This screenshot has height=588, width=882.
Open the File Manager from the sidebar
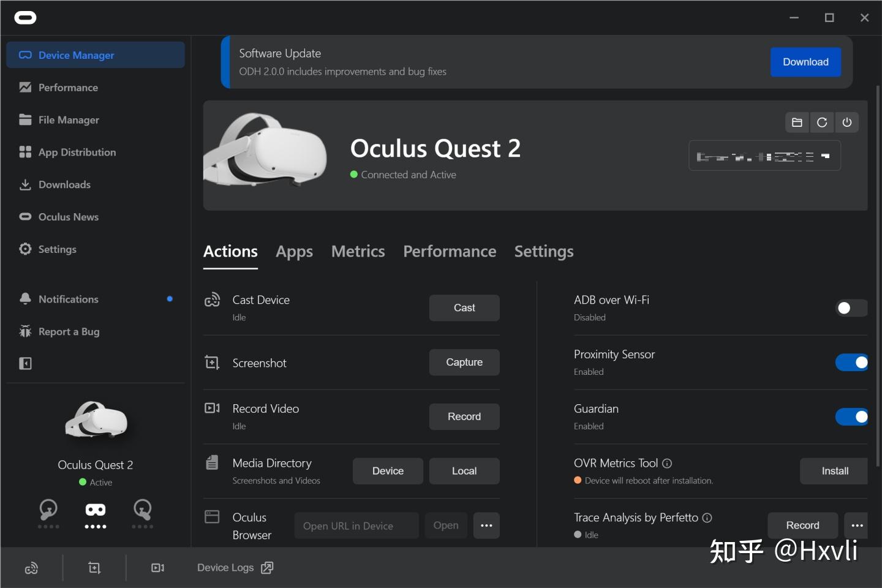point(25,120)
